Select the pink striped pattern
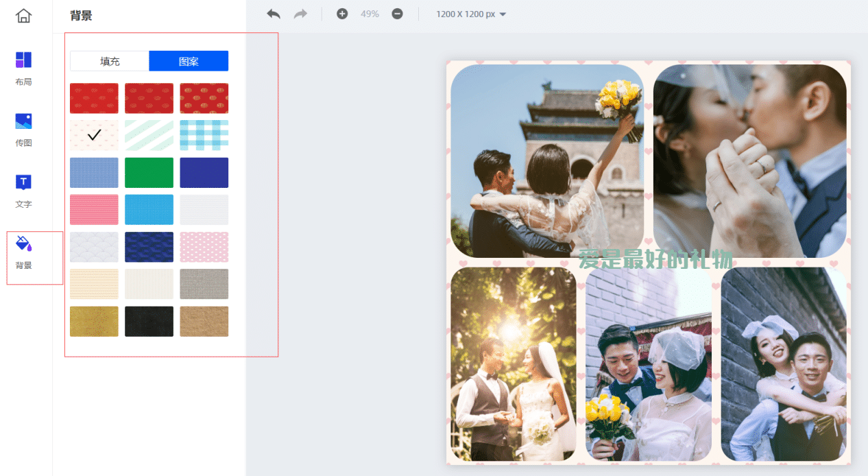Image resolution: width=868 pixels, height=476 pixels. point(94,210)
